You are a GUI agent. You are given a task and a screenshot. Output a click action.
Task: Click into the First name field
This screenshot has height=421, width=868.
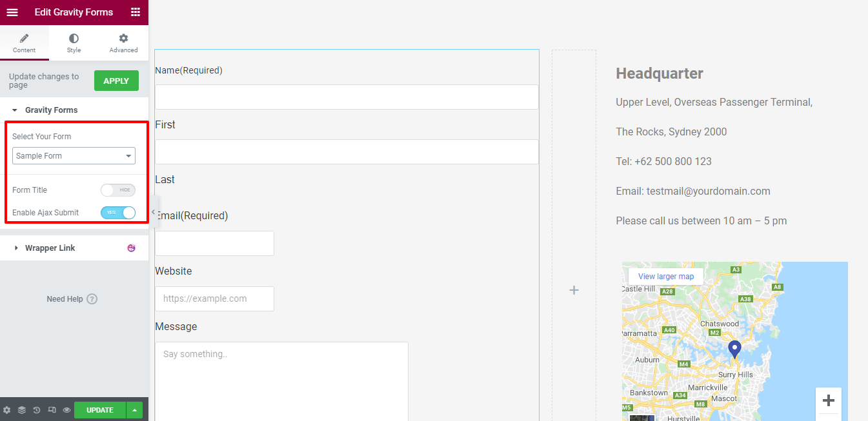[347, 97]
